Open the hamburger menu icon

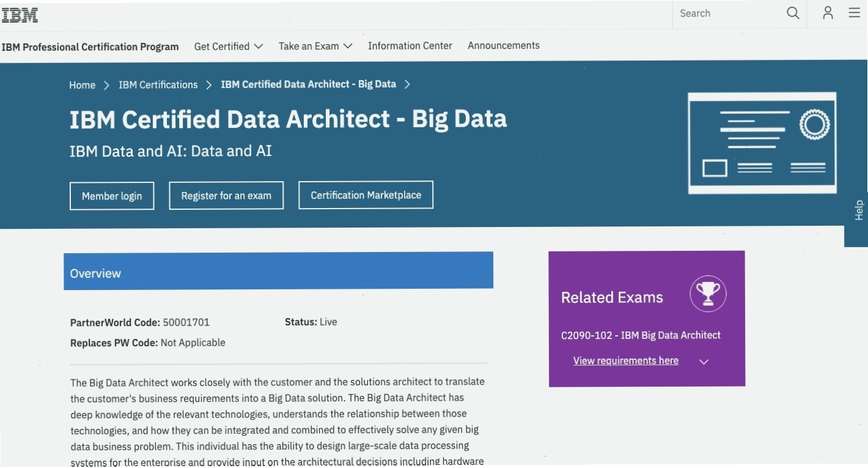(855, 13)
